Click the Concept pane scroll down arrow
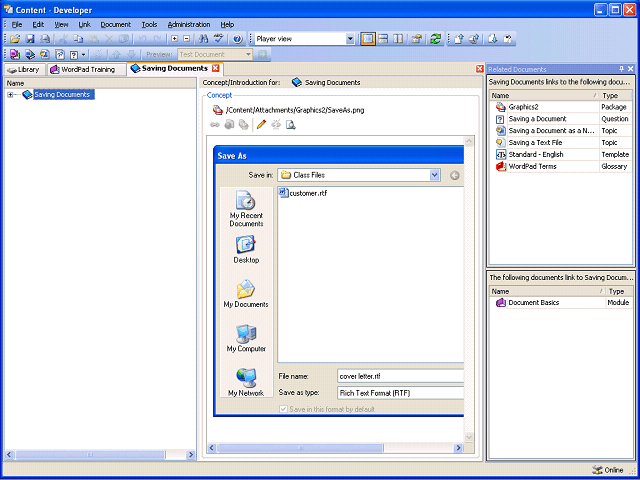The image size is (640, 480). click(469, 437)
